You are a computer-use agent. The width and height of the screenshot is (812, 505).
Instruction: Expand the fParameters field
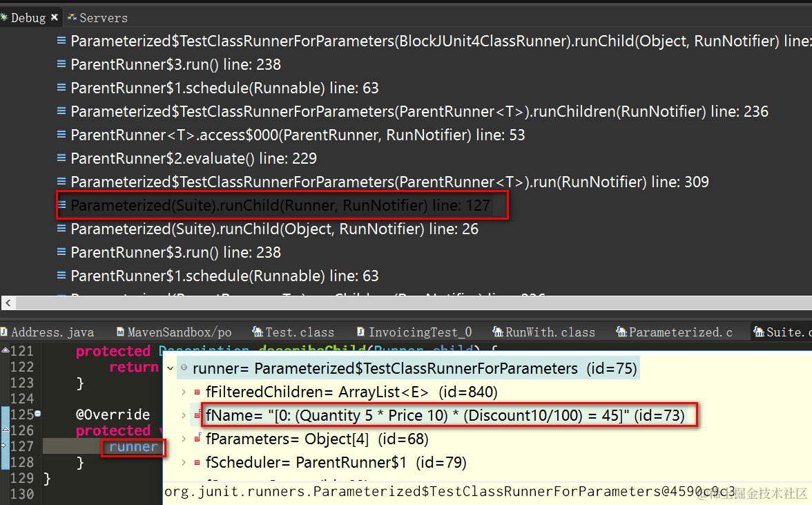[184, 439]
